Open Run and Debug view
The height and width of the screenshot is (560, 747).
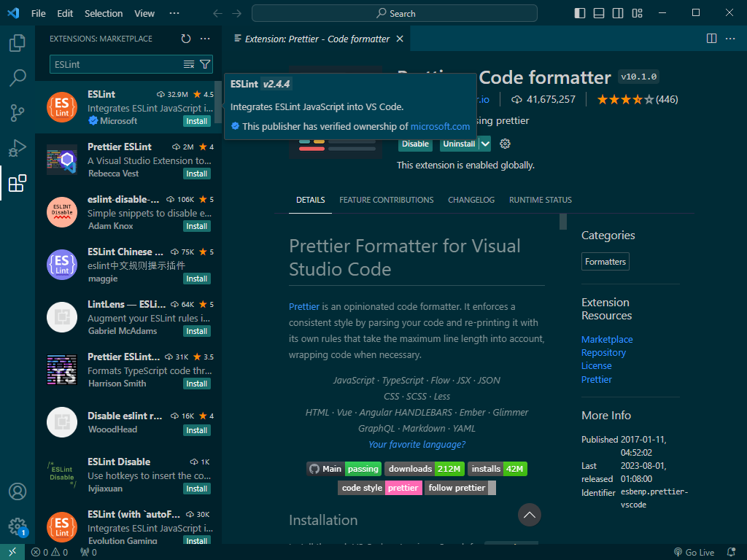pos(18,148)
